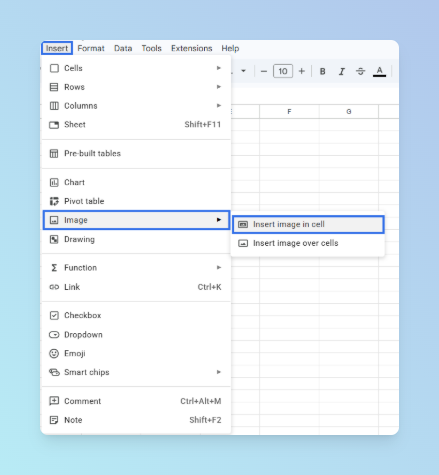Click the Insert image in cell icon
Viewport: 439px width, 475px height.
point(243,225)
